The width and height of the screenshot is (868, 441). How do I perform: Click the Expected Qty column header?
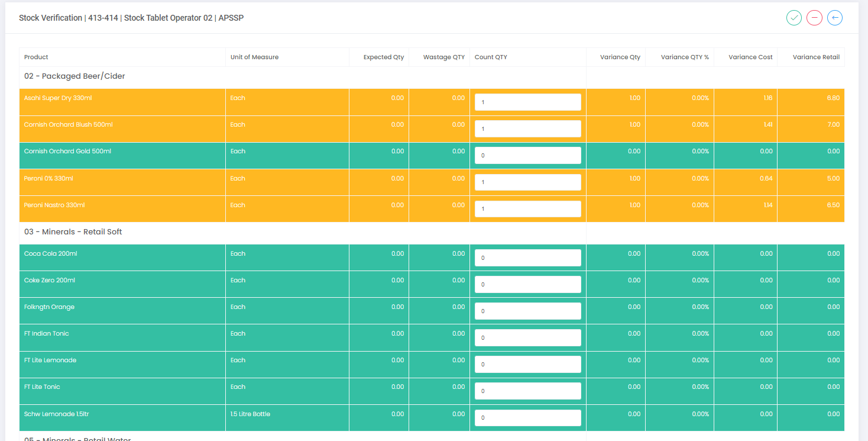(383, 57)
